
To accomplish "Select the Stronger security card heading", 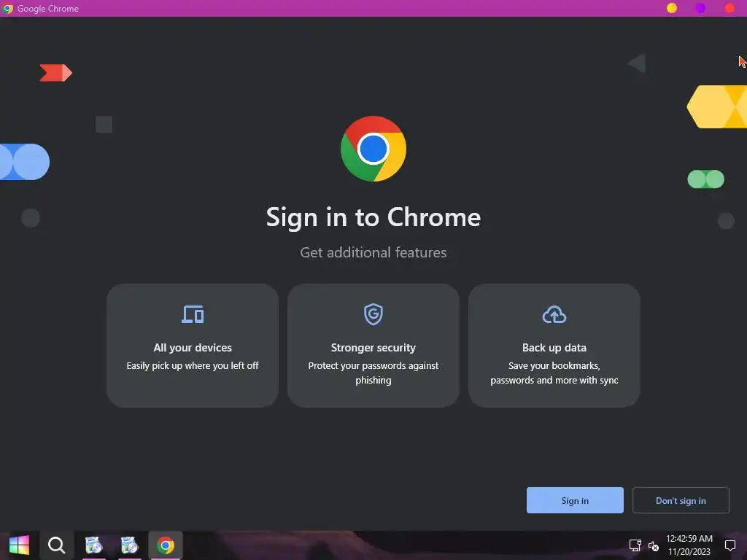I will point(373,348).
